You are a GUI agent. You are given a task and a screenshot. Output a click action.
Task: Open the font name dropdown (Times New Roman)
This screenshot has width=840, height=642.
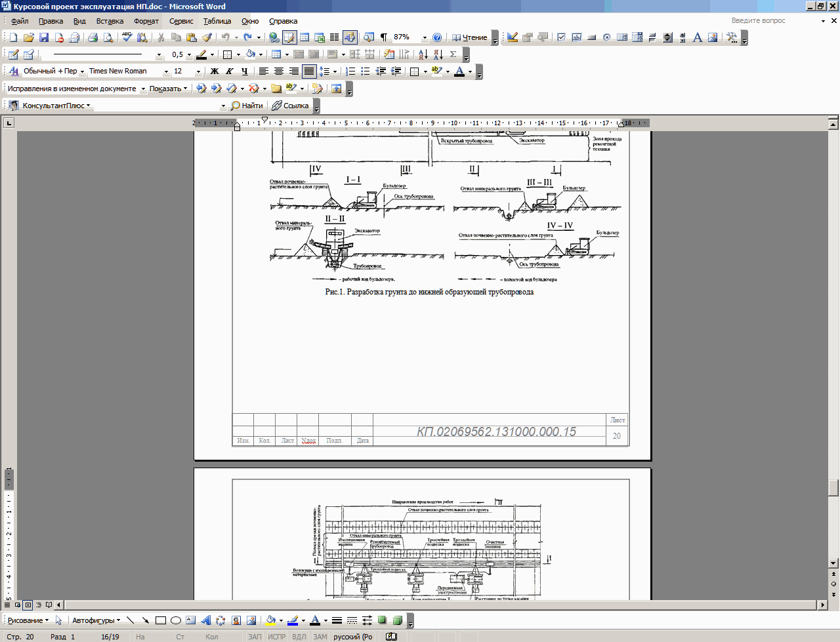(166, 71)
